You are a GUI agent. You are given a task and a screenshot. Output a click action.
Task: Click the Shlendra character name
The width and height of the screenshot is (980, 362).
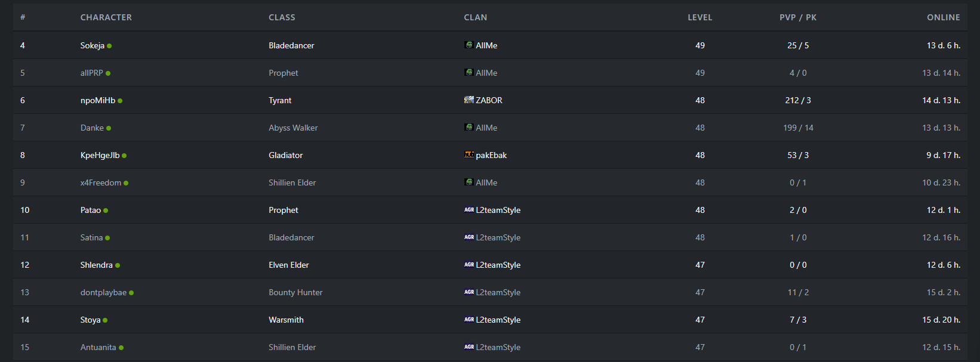(97, 265)
